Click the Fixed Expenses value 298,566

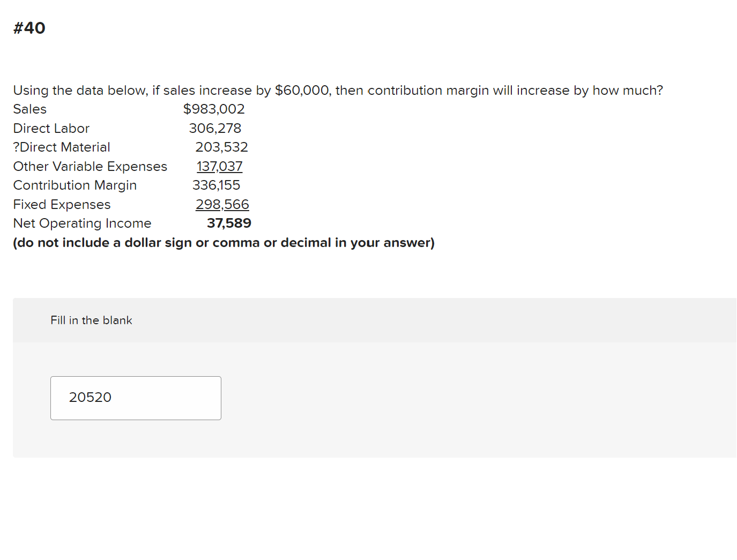tap(222, 204)
